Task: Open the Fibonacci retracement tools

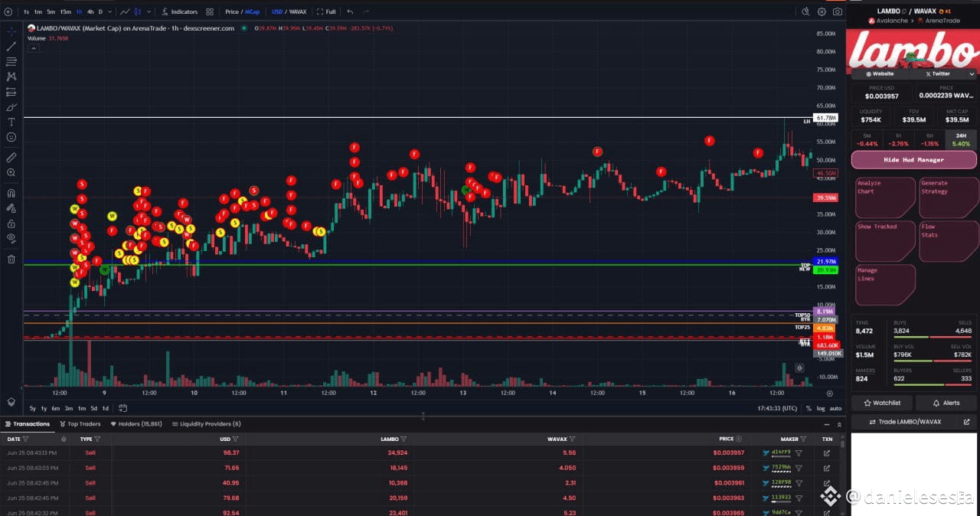Action: tap(11, 61)
